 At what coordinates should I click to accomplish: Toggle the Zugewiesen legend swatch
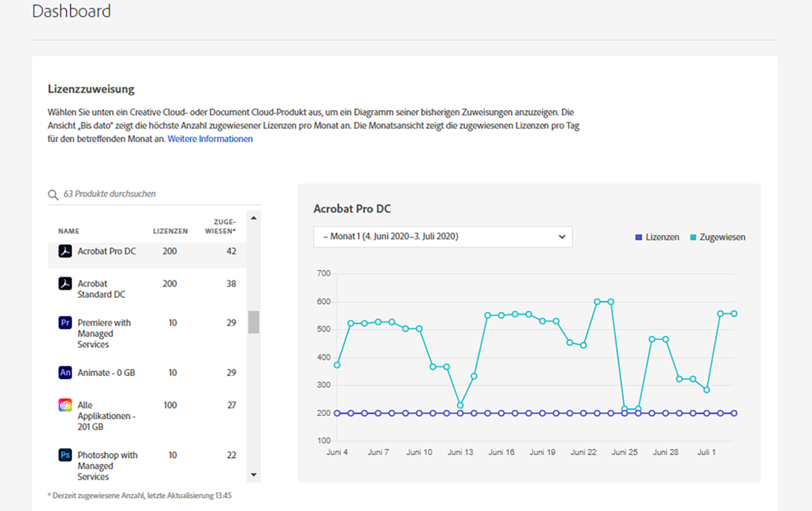click(693, 238)
